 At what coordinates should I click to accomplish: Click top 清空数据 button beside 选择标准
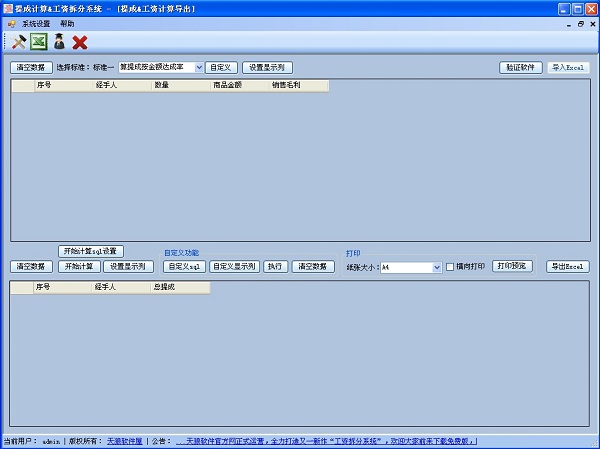click(x=31, y=67)
